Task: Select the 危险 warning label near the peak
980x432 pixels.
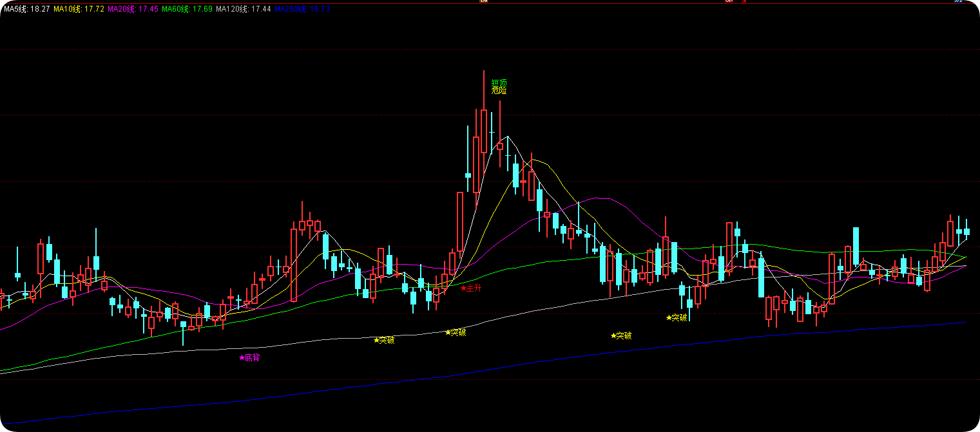Action: click(x=499, y=91)
